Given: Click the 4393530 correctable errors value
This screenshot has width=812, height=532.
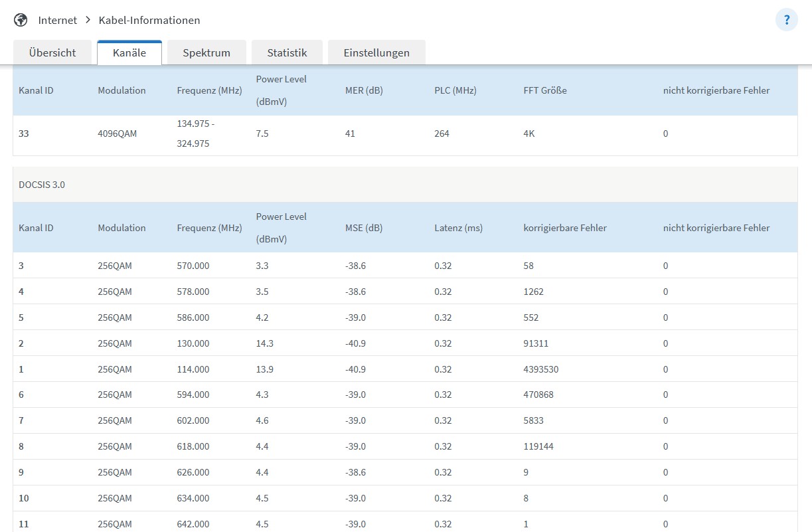Looking at the screenshot, I should coord(541,369).
